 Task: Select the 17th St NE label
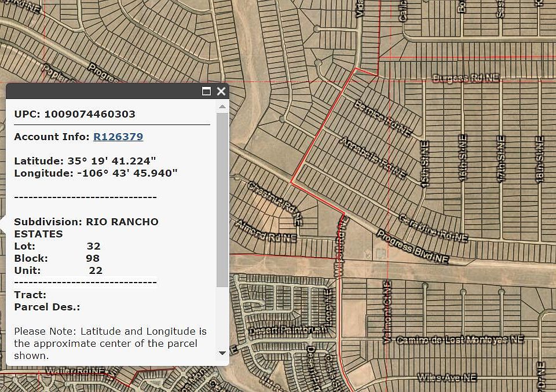point(501,159)
